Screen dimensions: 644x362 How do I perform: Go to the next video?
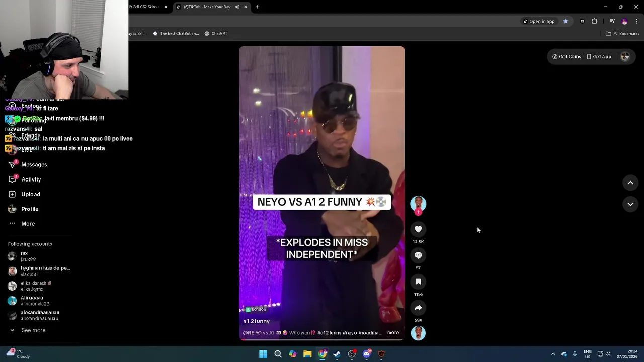pyautogui.click(x=630, y=204)
